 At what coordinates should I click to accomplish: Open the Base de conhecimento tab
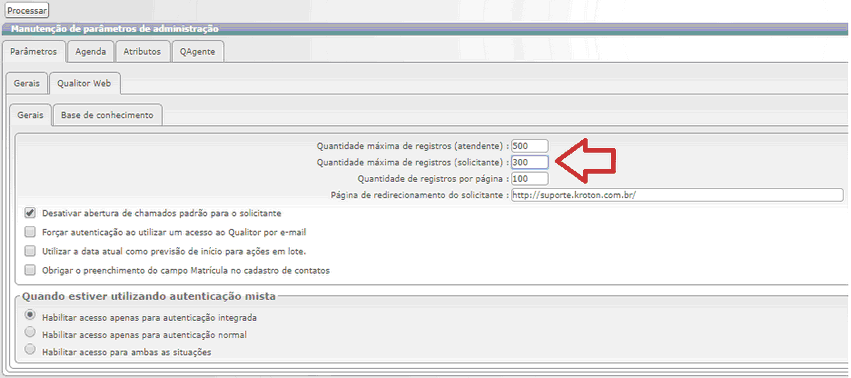coord(107,115)
